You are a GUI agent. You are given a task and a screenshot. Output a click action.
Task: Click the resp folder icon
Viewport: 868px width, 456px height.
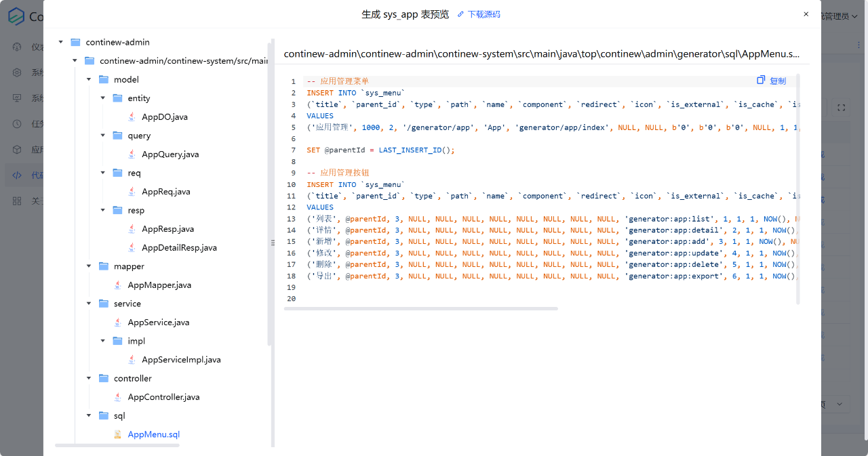pyautogui.click(x=117, y=210)
